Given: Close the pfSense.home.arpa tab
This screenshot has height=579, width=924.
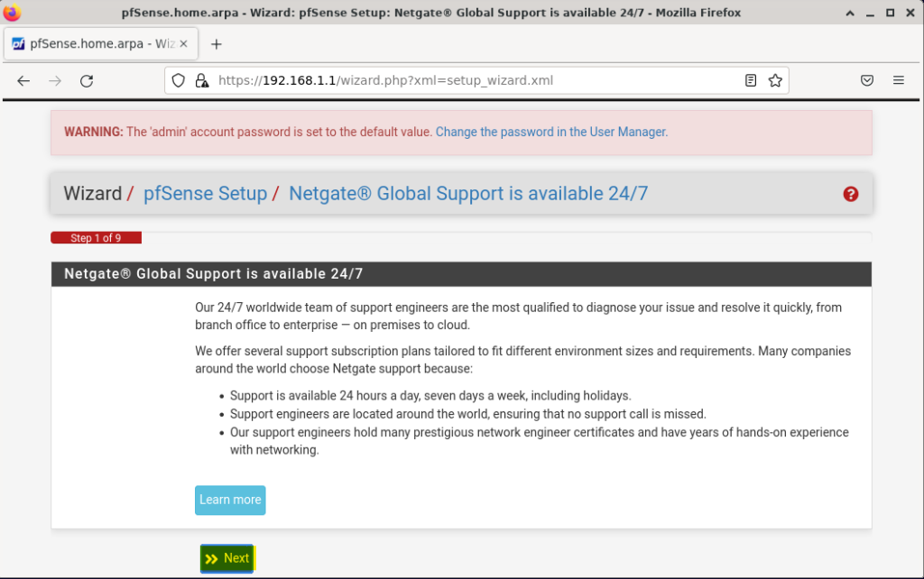Looking at the screenshot, I should point(183,43).
